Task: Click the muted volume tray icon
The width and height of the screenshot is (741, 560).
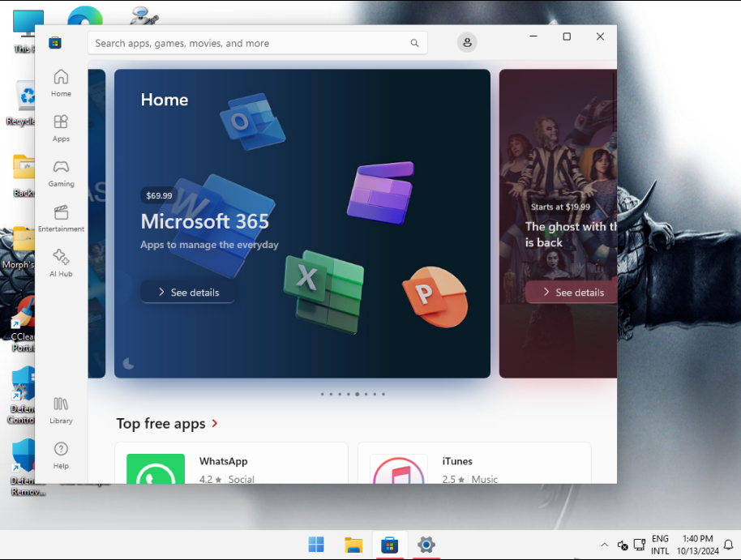Action: coord(623,545)
